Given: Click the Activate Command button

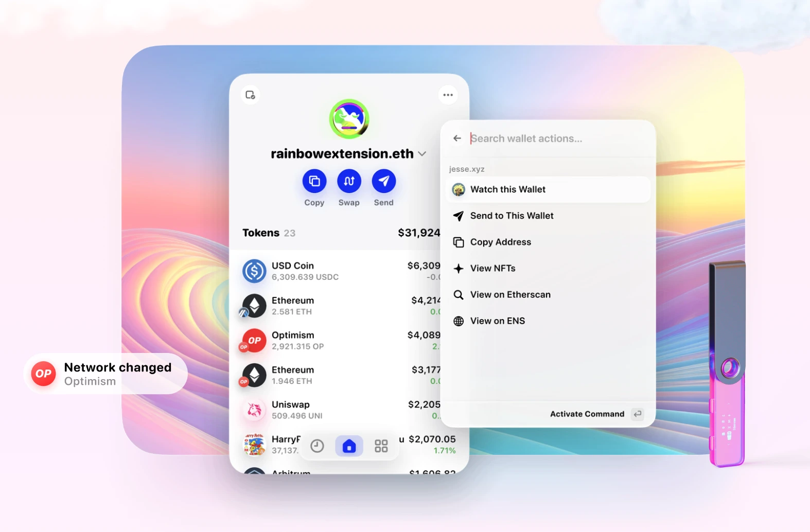Looking at the screenshot, I should click(x=587, y=414).
